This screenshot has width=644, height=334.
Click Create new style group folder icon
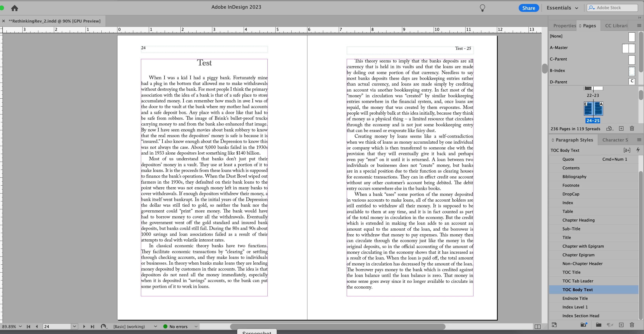[598, 325]
